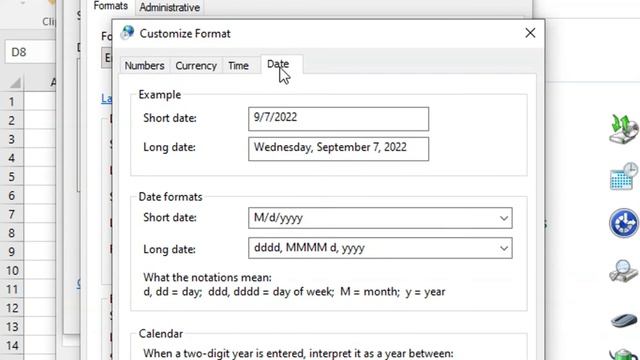The image size is (640, 360).
Task: Select Excel row 7 header
Action: (x=12, y=214)
